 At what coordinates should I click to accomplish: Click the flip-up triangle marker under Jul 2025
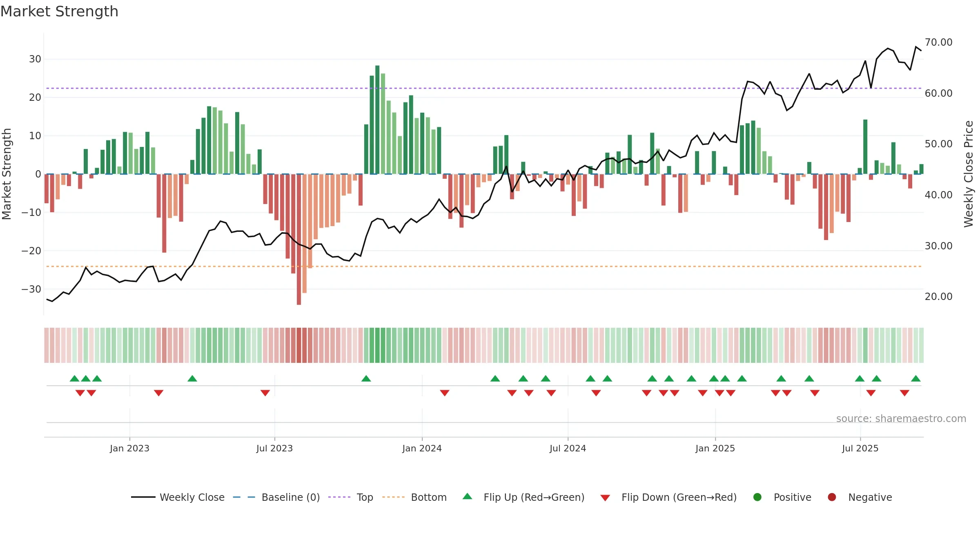(860, 378)
